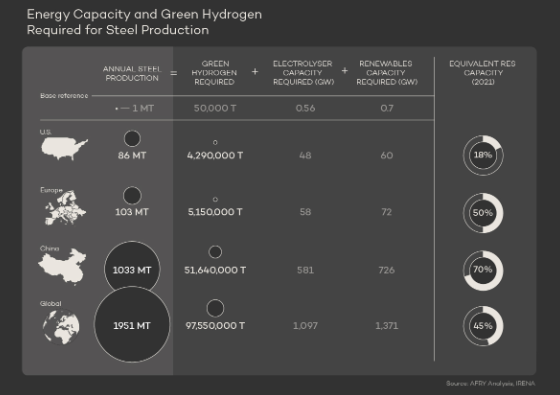Click the Annual Steel Production header
This screenshot has width=560, height=395.
coord(132,74)
